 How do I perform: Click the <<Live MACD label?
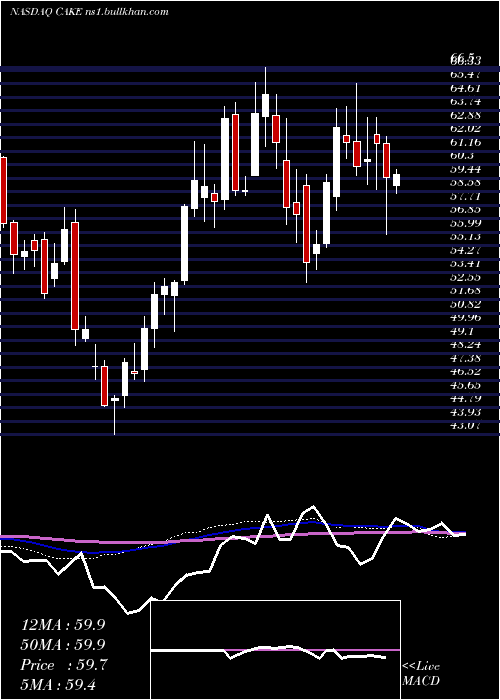(421, 674)
